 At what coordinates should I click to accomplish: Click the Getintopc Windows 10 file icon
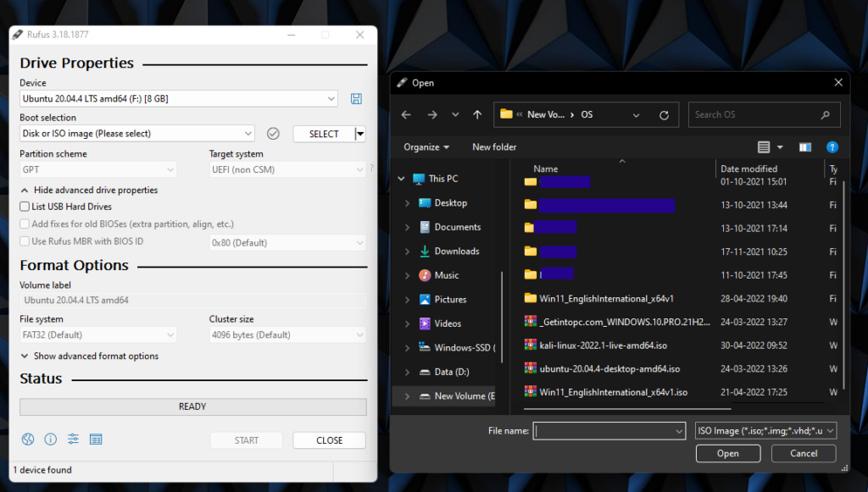[531, 321]
